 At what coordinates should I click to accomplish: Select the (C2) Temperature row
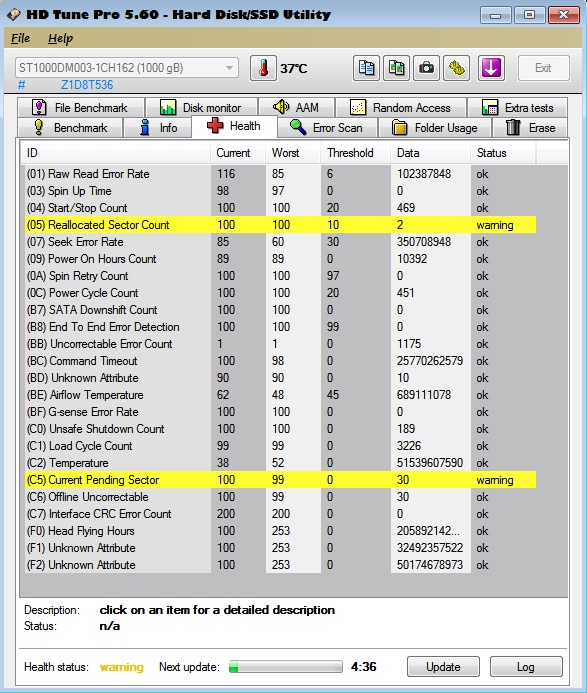coord(280,463)
